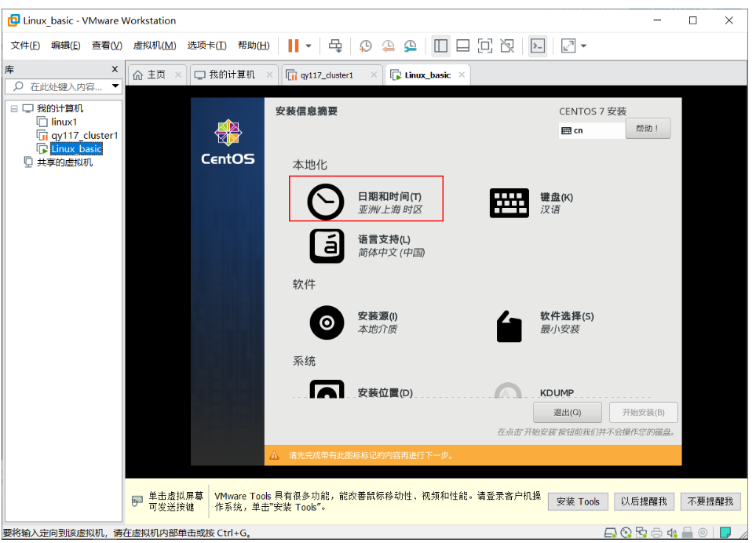Open 日期和时间(T) settings
Viewport: 756px width, 543px height.
(366, 199)
